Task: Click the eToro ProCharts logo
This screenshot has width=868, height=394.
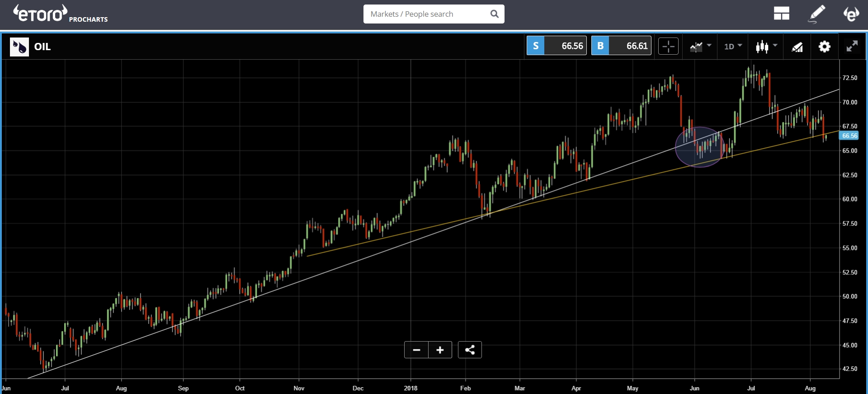Action: pyautogui.click(x=60, y=14)
